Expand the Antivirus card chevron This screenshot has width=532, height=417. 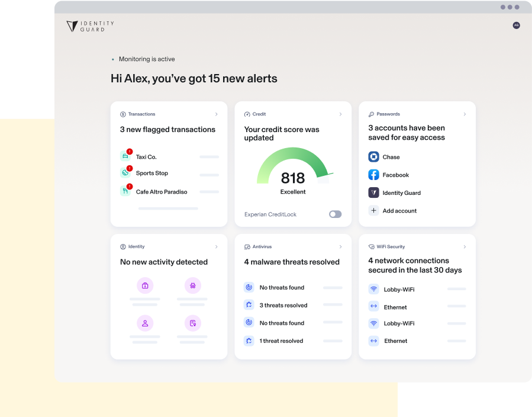click(x=341, y=246)
